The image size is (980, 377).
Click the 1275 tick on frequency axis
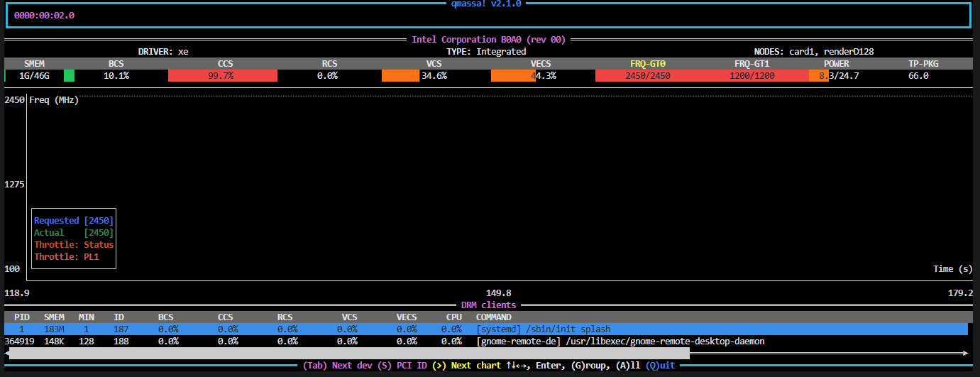point(15,185)
